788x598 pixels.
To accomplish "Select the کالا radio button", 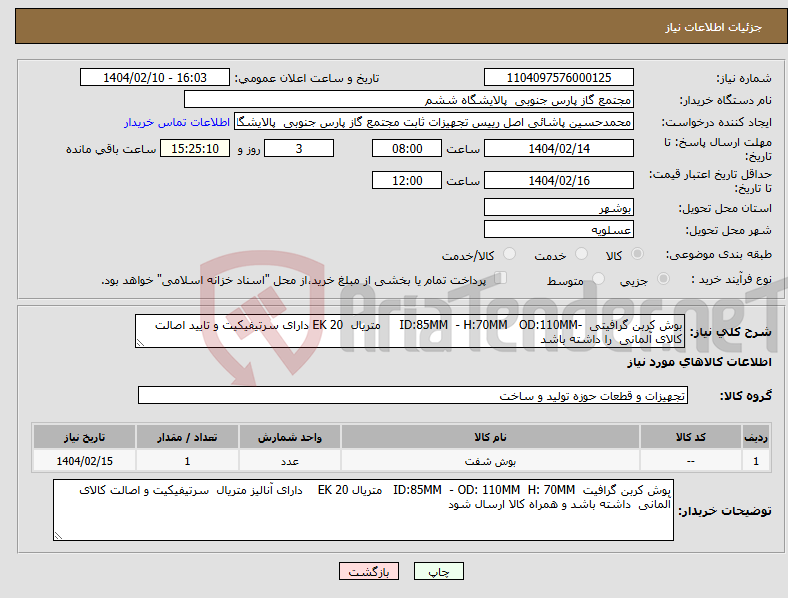I will coord(637,254).
